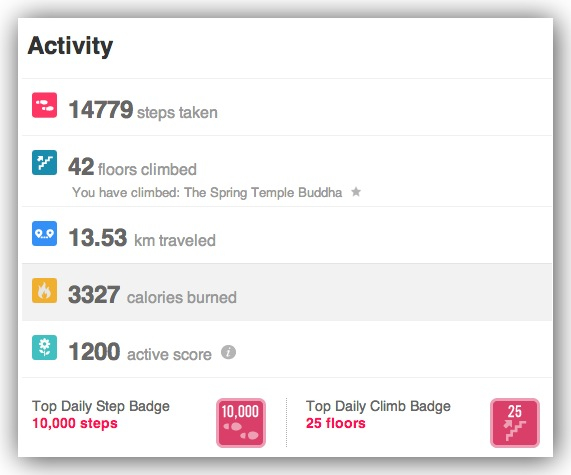The height and width of the screenshot is (475, 571).
Task: Click the Top Daily Climb Badge label
Action: click(378, 406)
